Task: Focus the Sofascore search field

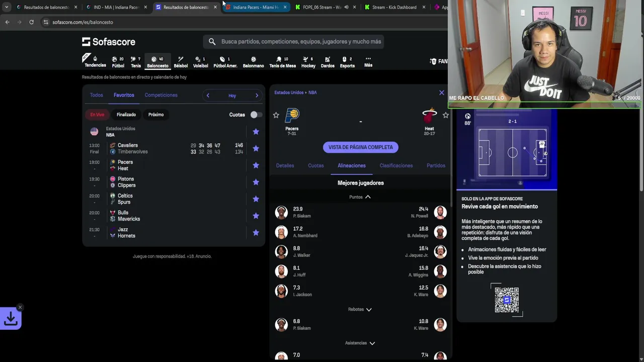Action: [x=294, y=42]
